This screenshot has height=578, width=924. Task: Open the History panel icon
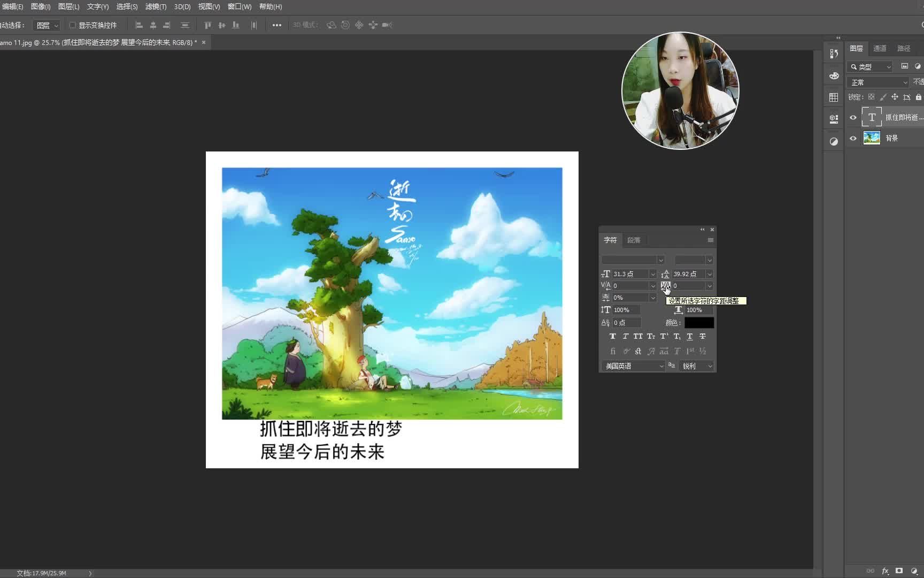834,54
